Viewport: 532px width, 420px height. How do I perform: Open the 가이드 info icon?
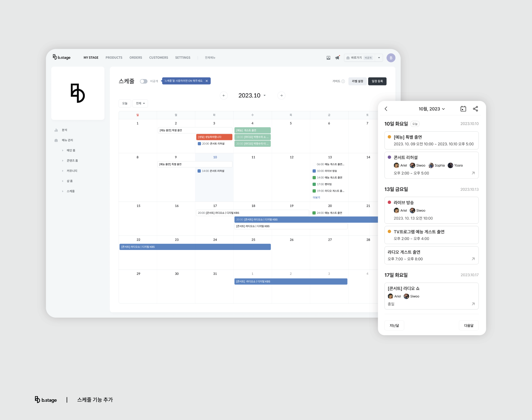(343, 81)
